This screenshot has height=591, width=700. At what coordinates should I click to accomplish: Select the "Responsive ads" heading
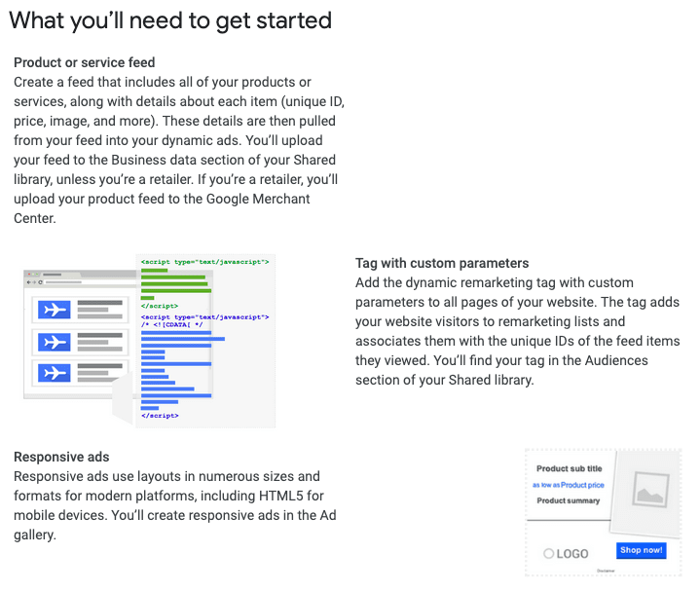coord(61,457)
